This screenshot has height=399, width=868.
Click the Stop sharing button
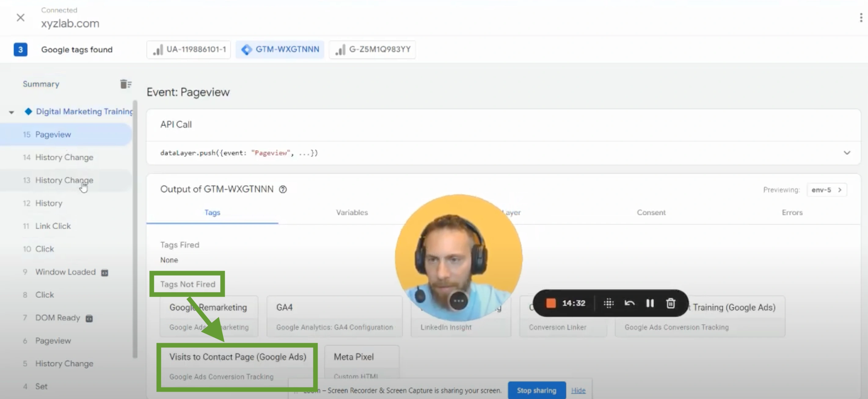tap(536, 390)
